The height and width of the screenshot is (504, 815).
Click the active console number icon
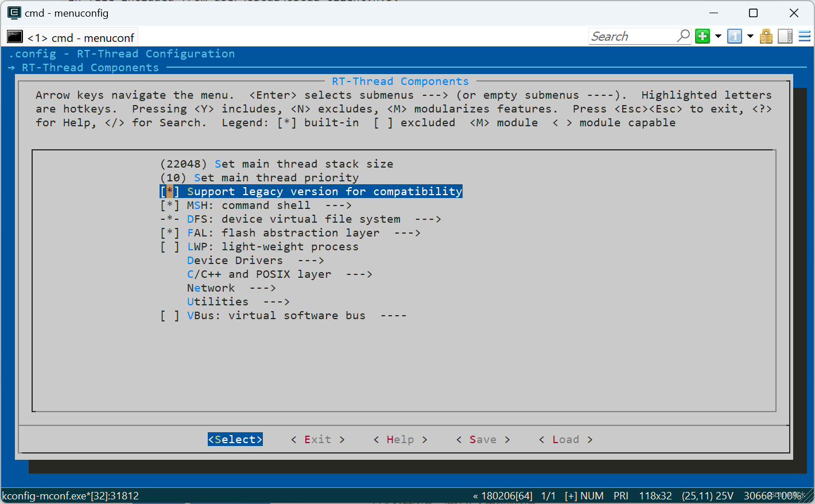pyautogui.click(x=735, y=36)
